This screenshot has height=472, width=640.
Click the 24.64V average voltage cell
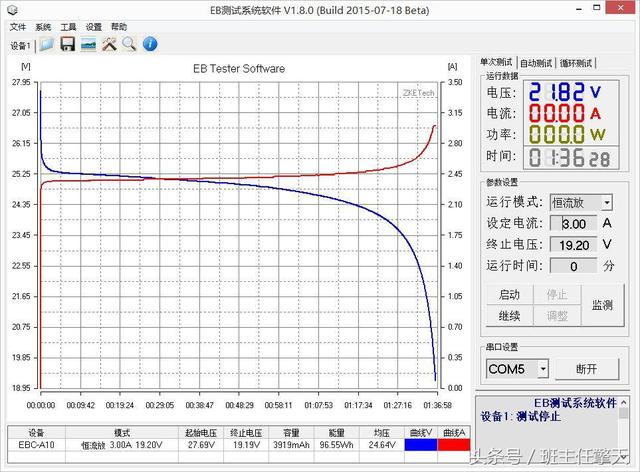(x=382, y=445)
